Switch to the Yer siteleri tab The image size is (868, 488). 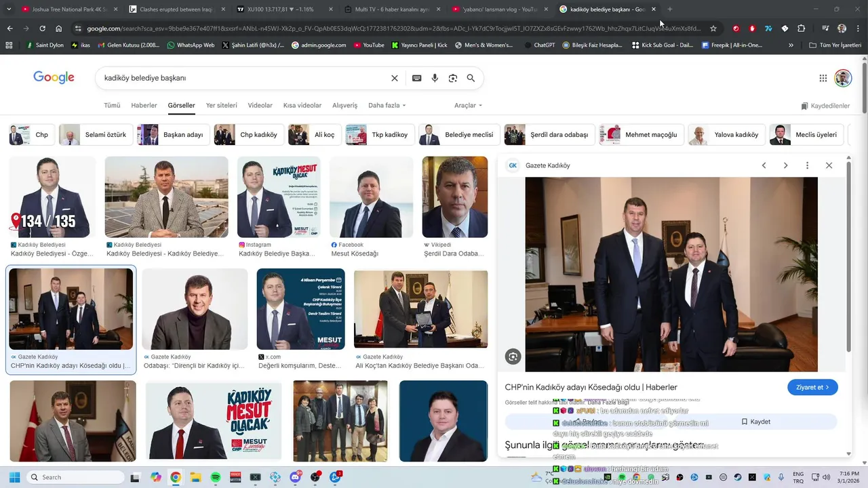(x=222, y=106)
